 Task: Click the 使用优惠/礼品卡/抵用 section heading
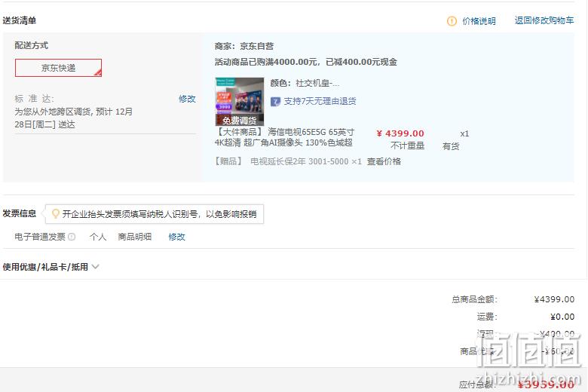pyautogui.click(x=45, y=267)
